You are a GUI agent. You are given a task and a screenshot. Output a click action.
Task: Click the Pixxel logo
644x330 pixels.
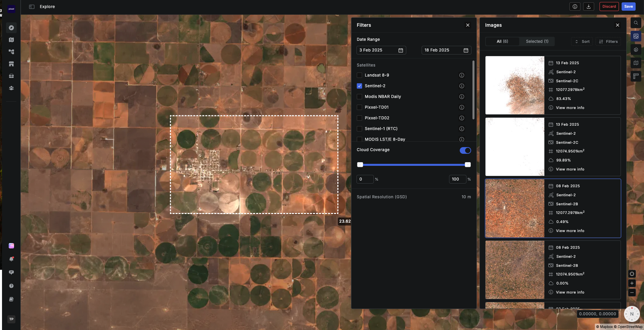11,9
